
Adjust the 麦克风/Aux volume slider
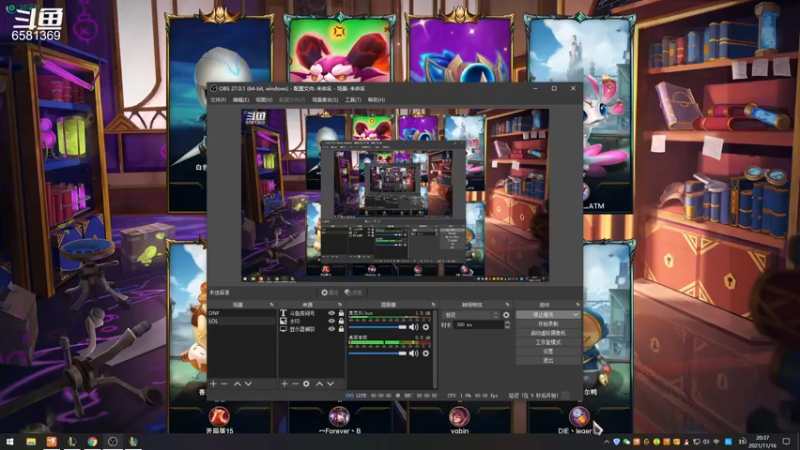click(x=378, y=327)
